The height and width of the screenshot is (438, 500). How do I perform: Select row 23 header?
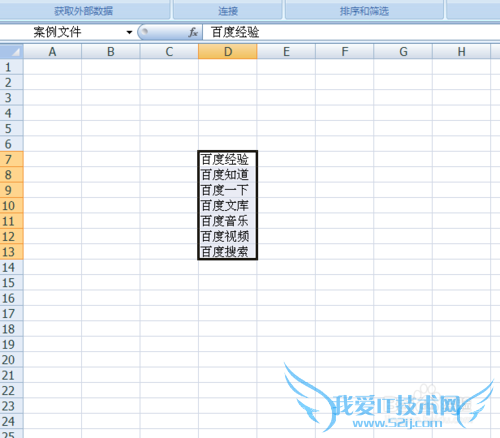(x=12, y=406)
